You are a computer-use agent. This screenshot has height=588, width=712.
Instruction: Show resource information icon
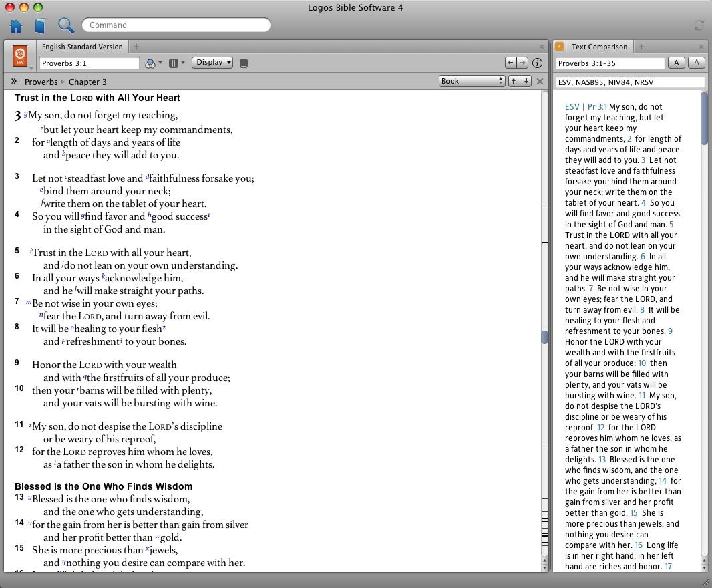tap(537, 63)
